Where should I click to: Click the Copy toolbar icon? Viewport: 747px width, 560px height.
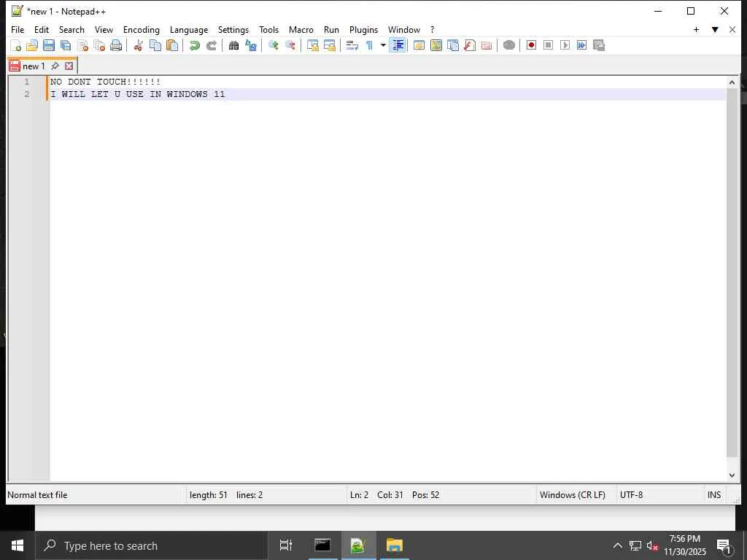pyautogui.click(x=155, y=45)
